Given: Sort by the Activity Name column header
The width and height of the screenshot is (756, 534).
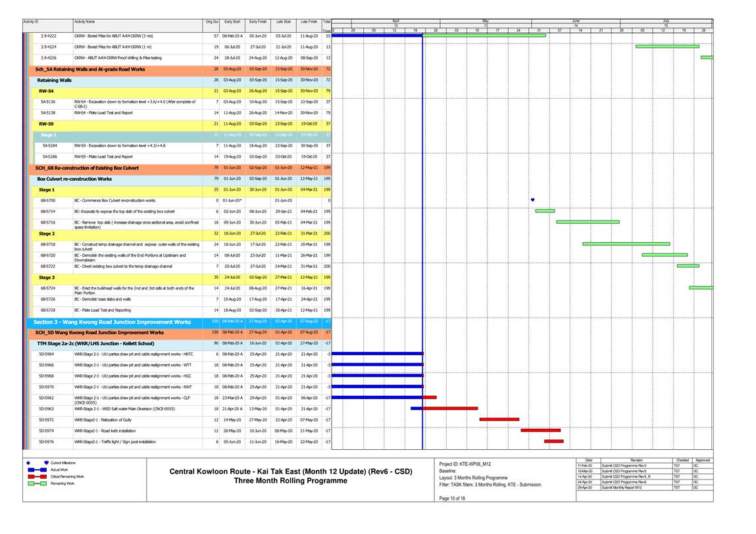Looking at the screenshot, I should click(x=84, y=22).
